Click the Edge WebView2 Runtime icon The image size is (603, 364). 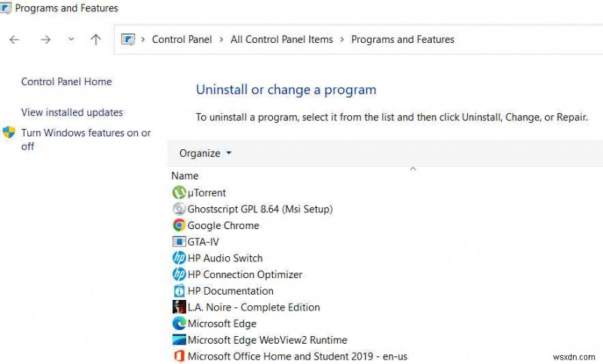(179, 340)
